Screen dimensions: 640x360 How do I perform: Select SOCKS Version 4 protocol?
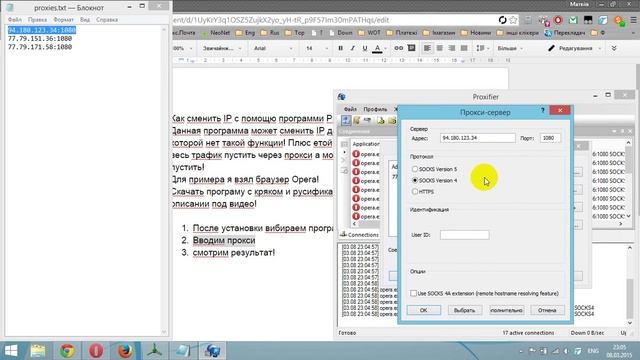point(434,180)
